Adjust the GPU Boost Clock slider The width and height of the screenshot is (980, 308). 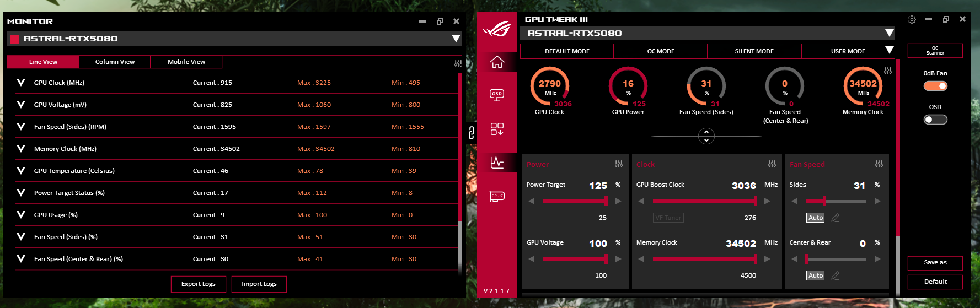pyautogui.click(x=705, y=201)
